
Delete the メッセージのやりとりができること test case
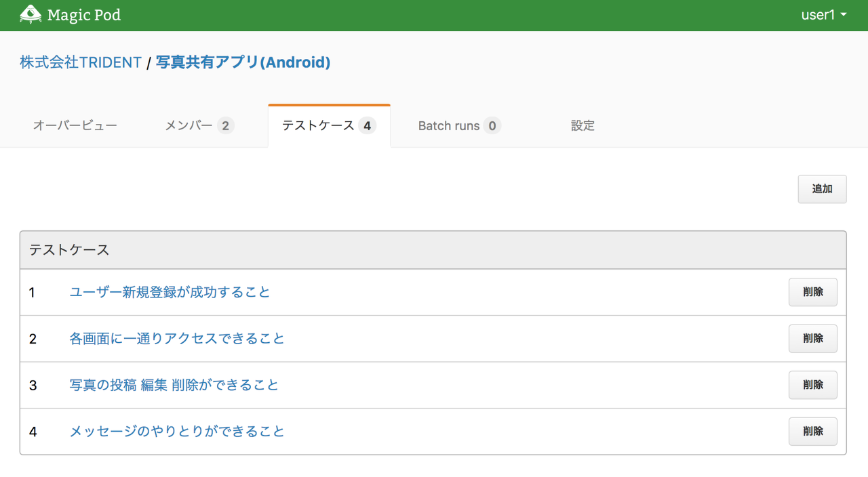[812, 431]
